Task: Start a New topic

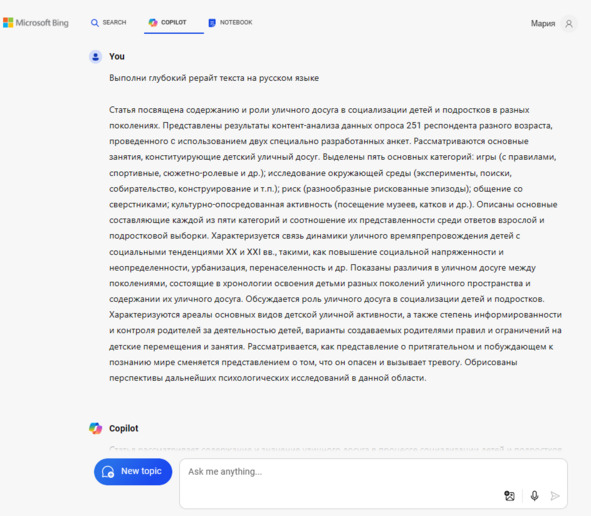Action: 133,472
